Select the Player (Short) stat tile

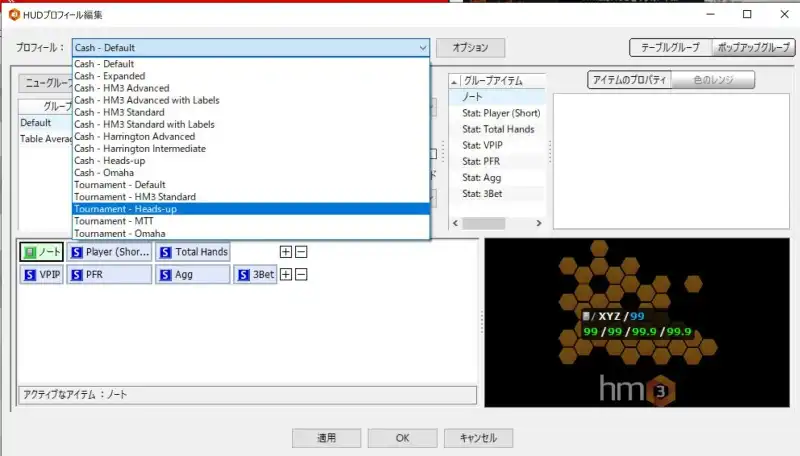click(x=109, y=252)
